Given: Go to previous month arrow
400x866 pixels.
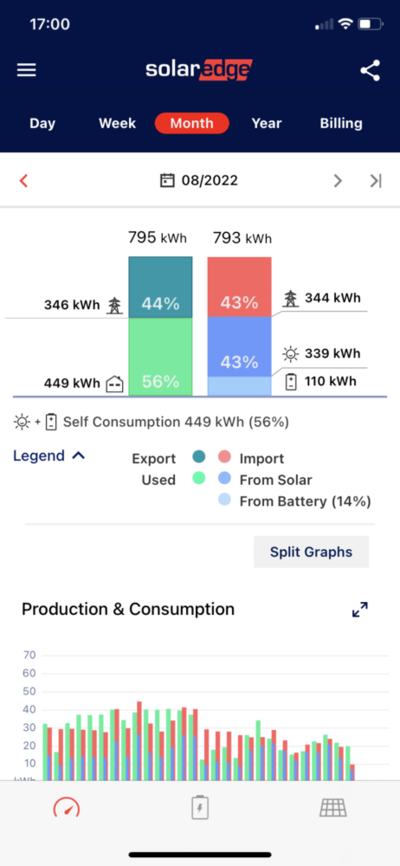Looking at the screenshot, I should [23, 181].
